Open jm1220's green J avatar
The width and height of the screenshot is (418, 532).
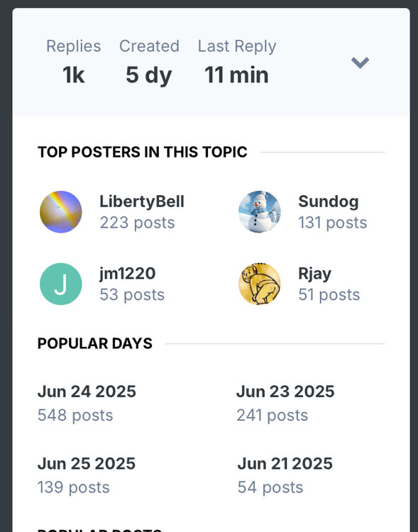pyautogui.click(x=61, y=284)
